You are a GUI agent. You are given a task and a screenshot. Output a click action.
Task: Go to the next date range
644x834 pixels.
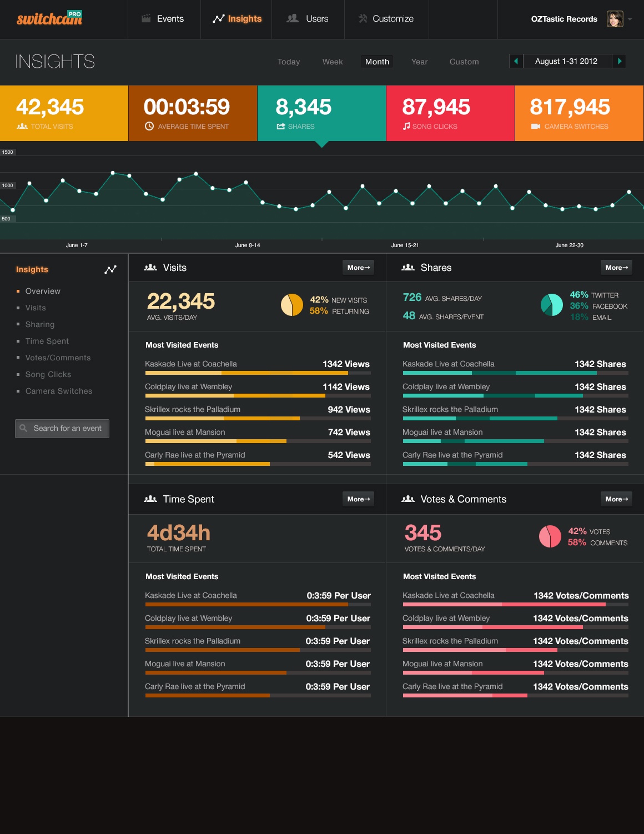(619, 61)
